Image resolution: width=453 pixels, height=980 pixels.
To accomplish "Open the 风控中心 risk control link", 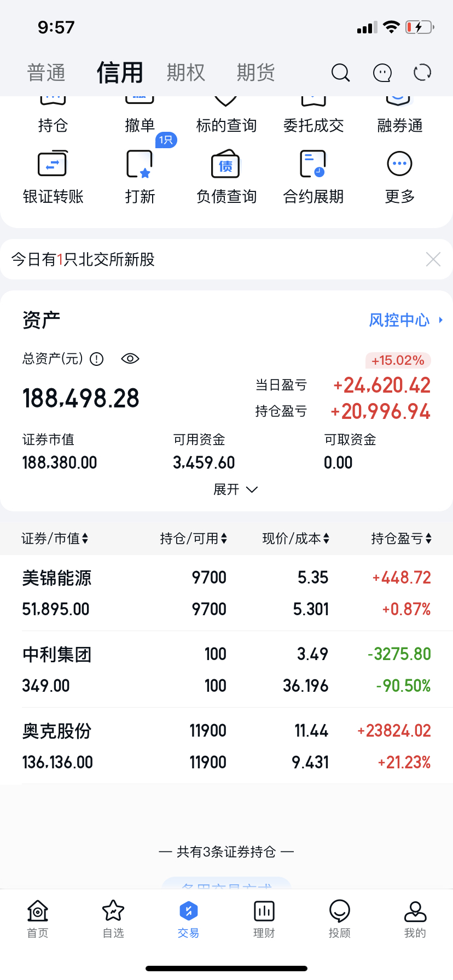I will click(x=405, y=320).
